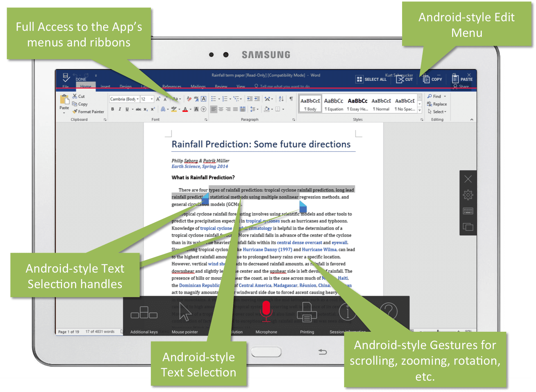Tap COPY in Android edit menu
The width and height of the screenshot is (536, 392).
(433, 79)
